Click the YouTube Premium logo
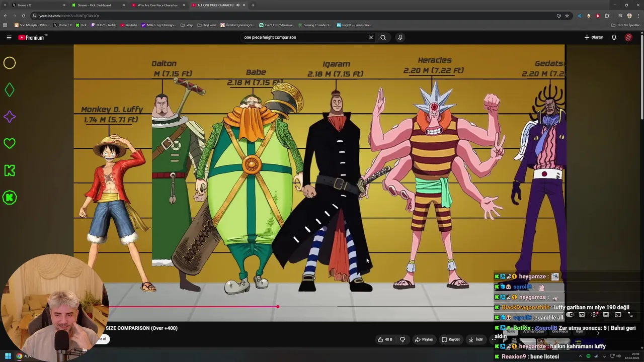 click(31, 37)
